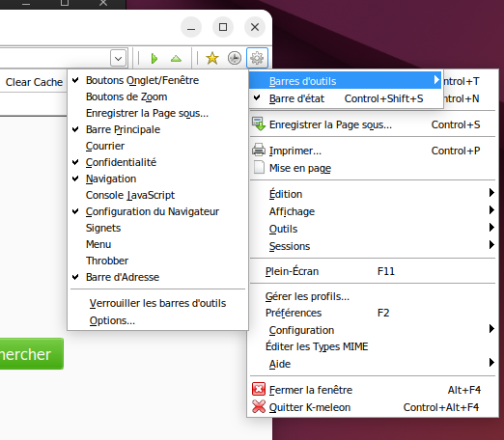Select Éditer les Types MIME
The width and height of the screenshot is (504, 440).
[x=373, y=346]
